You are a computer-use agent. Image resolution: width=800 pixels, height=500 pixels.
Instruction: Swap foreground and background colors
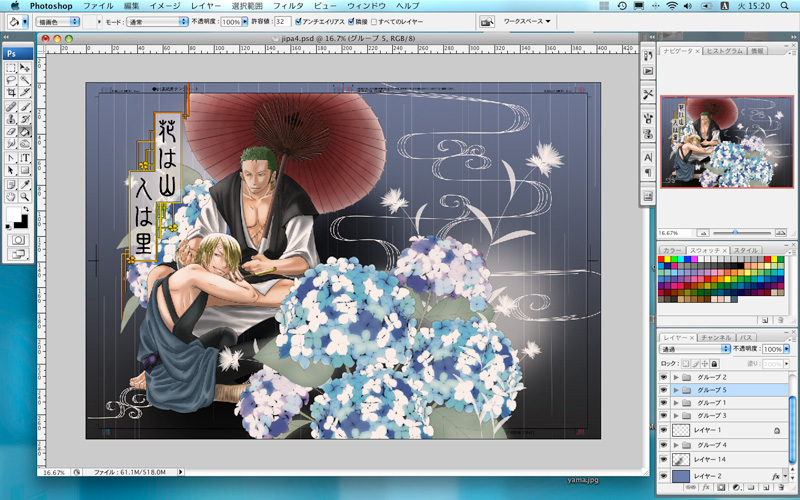[x=26, y=209]
